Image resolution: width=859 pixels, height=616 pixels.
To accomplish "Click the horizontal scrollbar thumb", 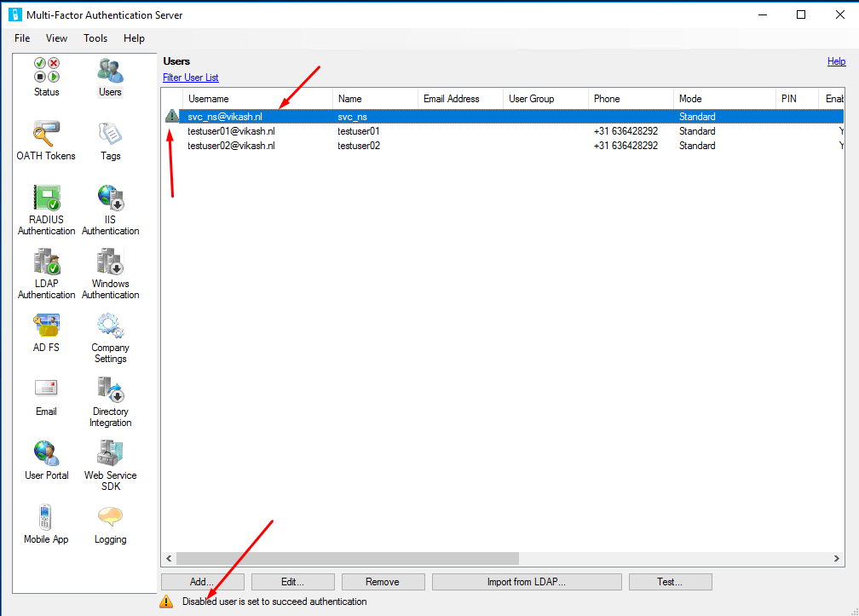I will pyautogui.click(x=348, y=559).
